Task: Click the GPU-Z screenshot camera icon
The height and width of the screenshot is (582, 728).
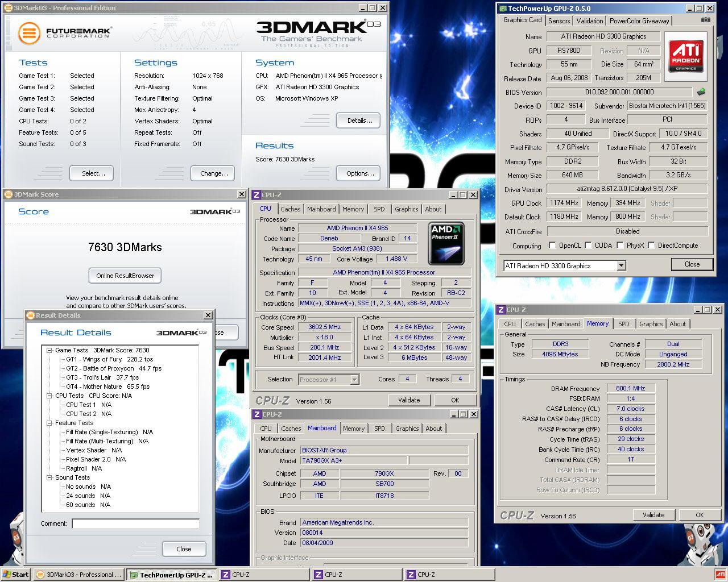Action: coord(705,20)
